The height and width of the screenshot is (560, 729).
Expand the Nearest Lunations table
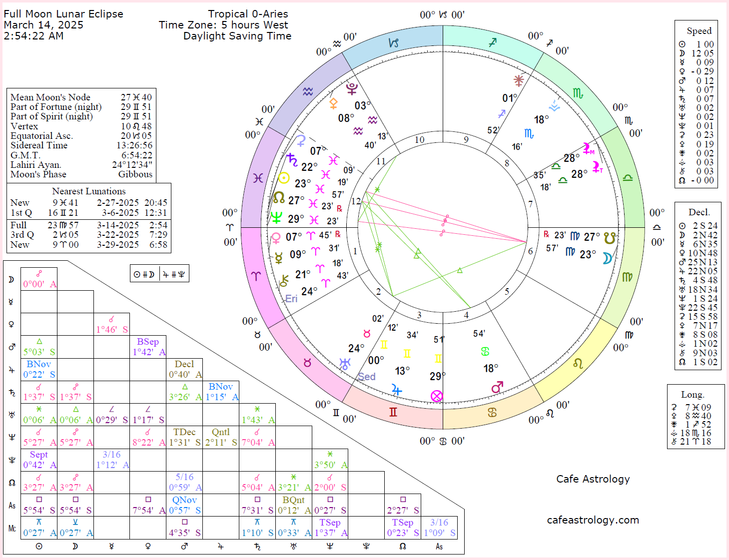[x=88, y=191]
